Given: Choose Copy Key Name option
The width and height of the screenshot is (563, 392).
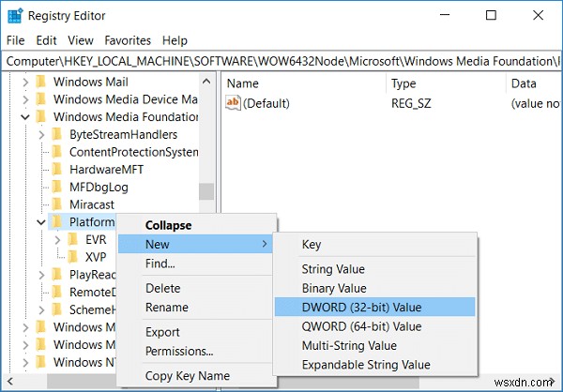Looking at the screenshot, I should [x=197, y=376].
